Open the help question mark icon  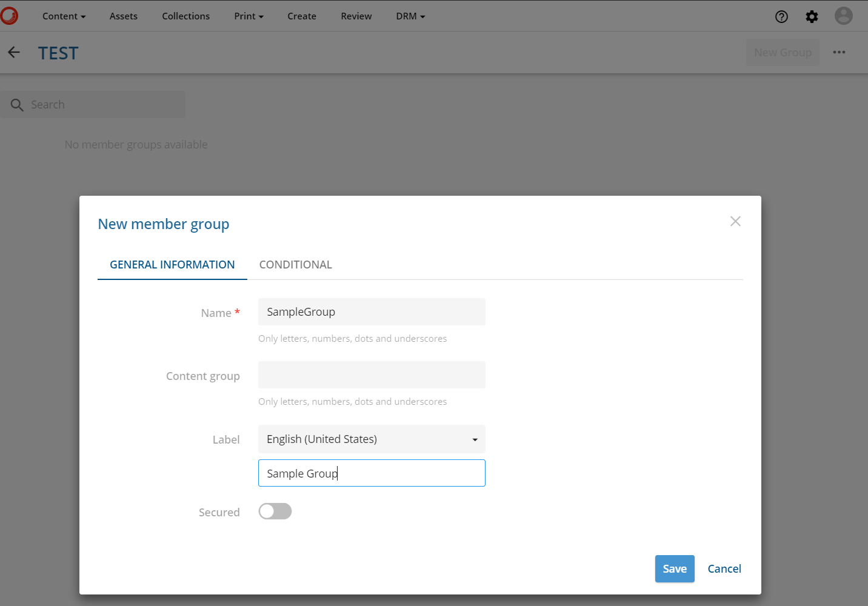coord(781,16)
